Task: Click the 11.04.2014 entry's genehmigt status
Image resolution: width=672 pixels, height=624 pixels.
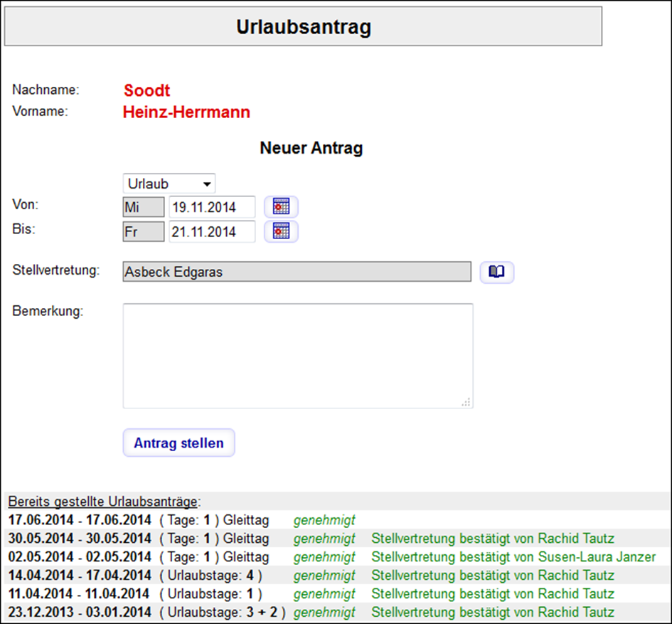Action: click(x=324, y=594)
